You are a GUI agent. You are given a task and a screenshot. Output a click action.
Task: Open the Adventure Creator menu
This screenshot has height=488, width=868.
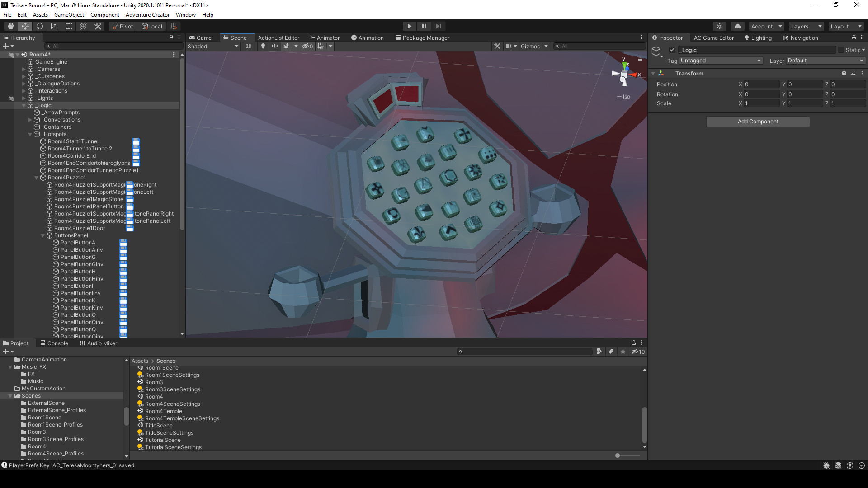click(x=147, y=15)
